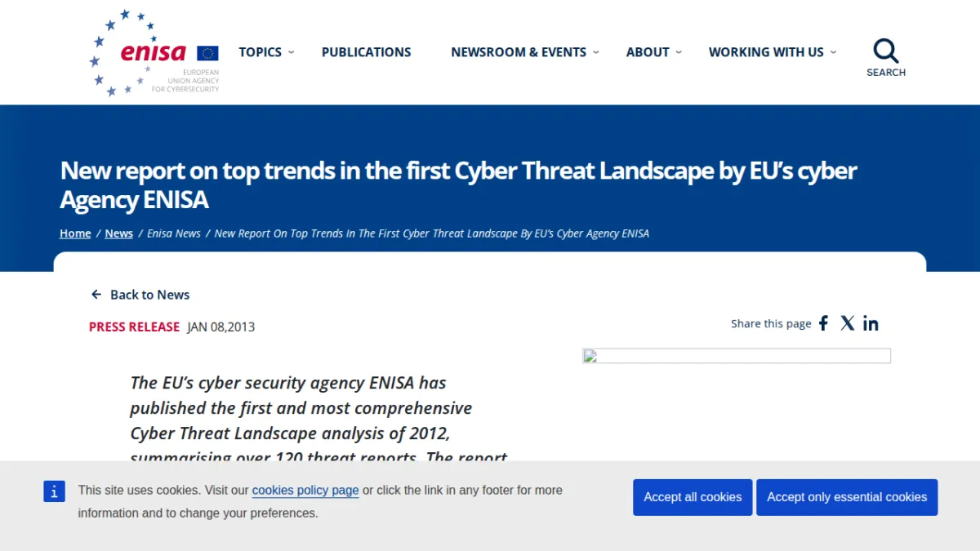Open the Publications menu item
This screenshot has width=980, height=551.
(367, 52)
